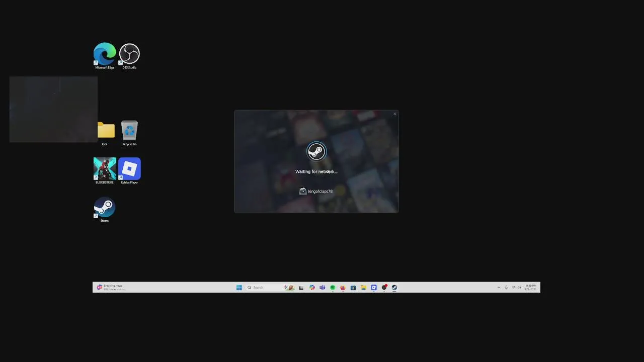
Task: Open Copilot from the taskbar
Action: point(312,288)
